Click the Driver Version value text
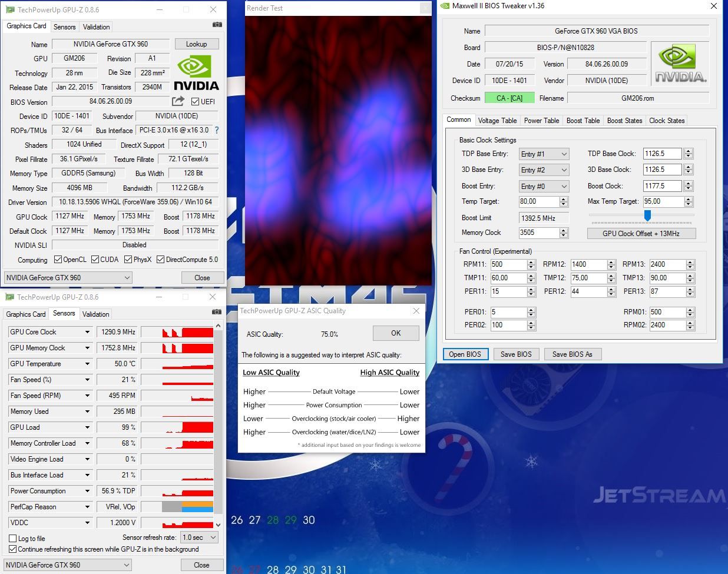This screenshot has width=728, height=574. tap(135, 202)
